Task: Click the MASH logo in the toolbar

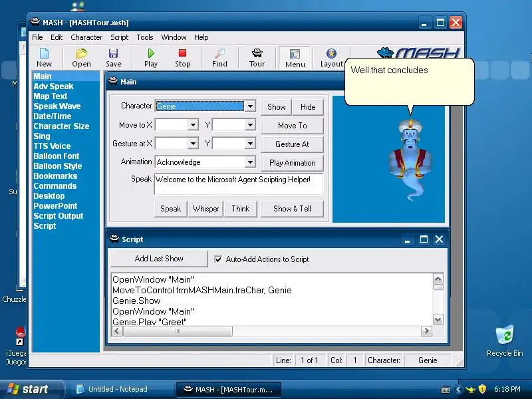Action: pos(419,53)
